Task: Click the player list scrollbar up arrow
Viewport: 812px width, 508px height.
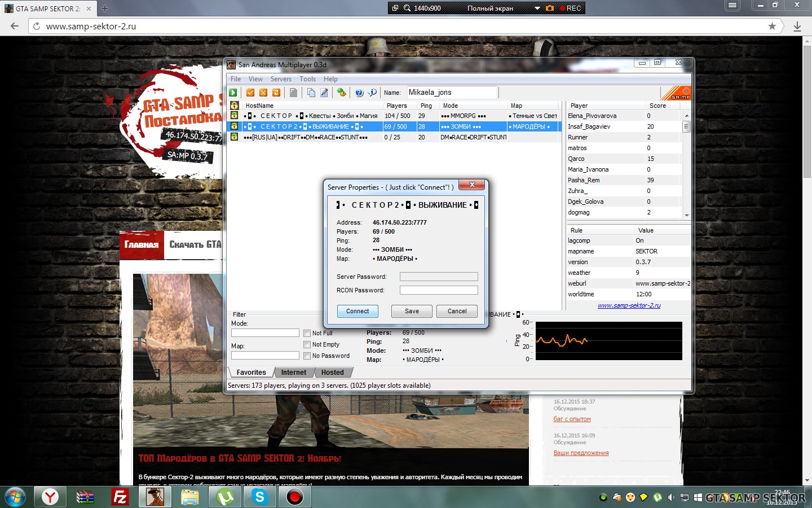Action: click(x=686, y=115)
